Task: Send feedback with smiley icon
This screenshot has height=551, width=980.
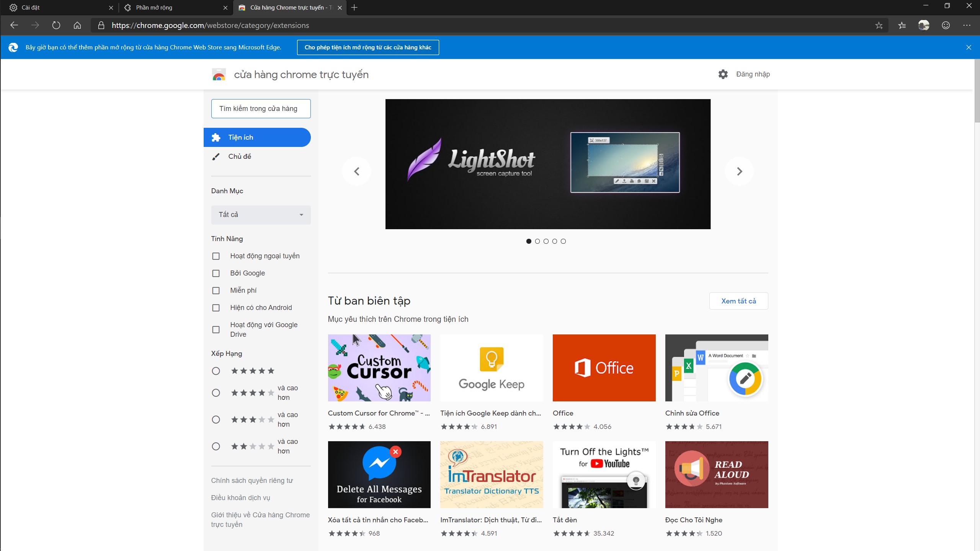Action: (946, 25)
